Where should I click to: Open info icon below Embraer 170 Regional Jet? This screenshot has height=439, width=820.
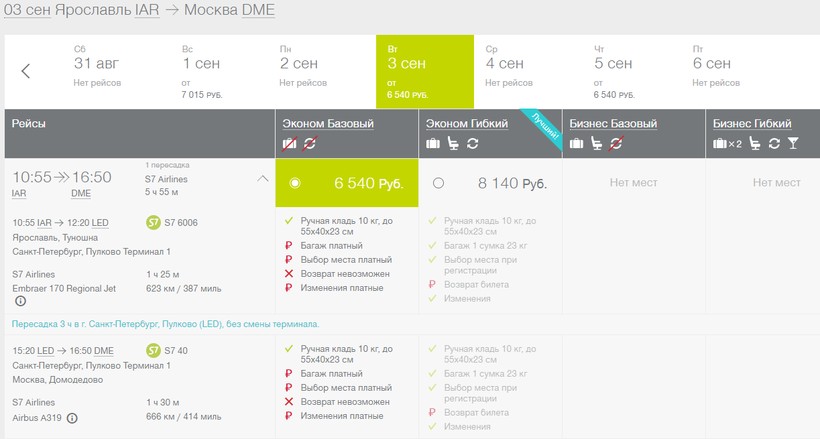pos(20,301)
